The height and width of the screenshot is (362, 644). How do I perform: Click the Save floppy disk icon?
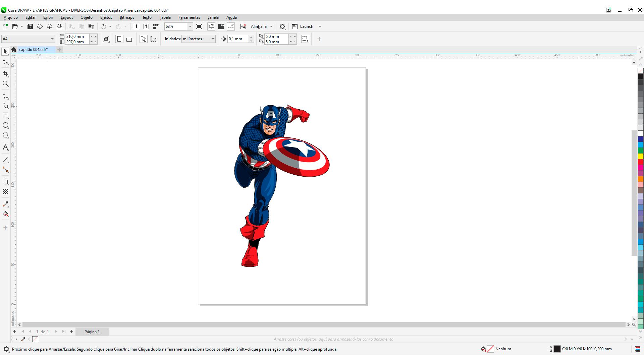30,26
